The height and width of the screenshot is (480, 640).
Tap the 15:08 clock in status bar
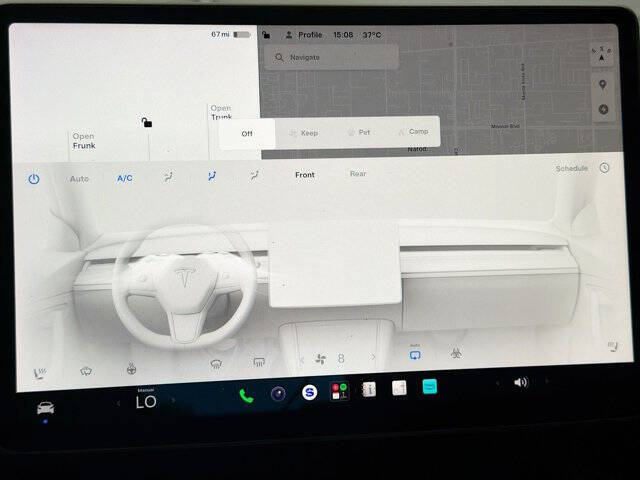pyautogui.click(x=343, y=35)
